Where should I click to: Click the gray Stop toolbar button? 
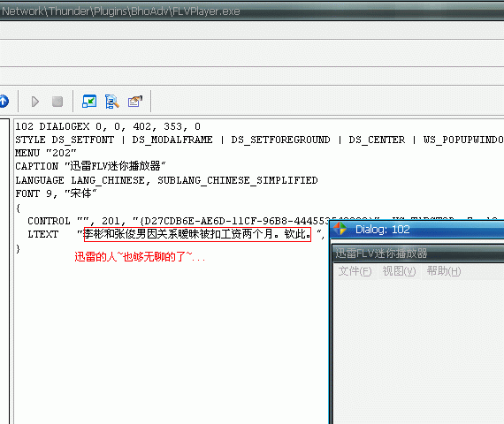[x=57, y=102]
